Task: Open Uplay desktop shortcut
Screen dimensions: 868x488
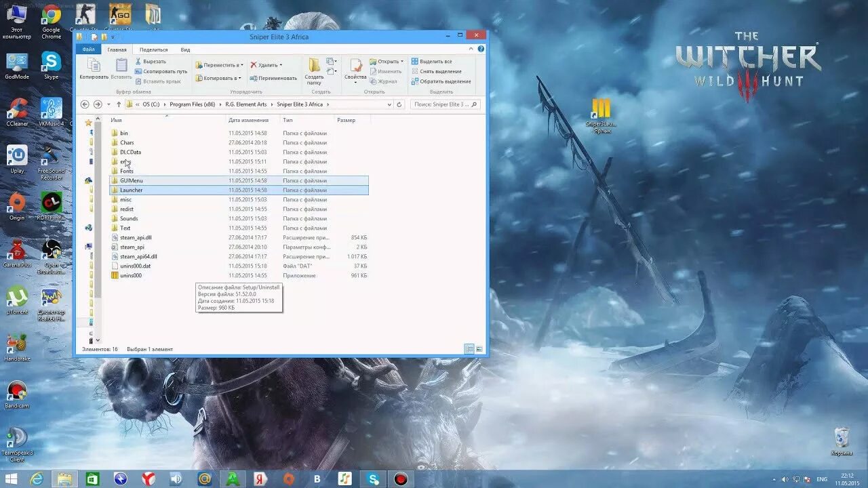Action: [17, 160]
